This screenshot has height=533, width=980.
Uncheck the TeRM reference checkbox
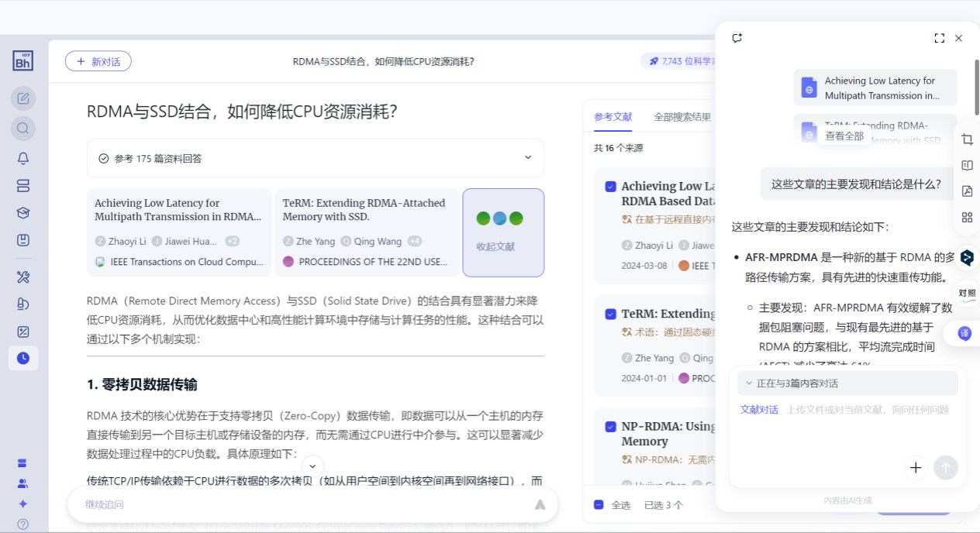(x=610, y=315)
